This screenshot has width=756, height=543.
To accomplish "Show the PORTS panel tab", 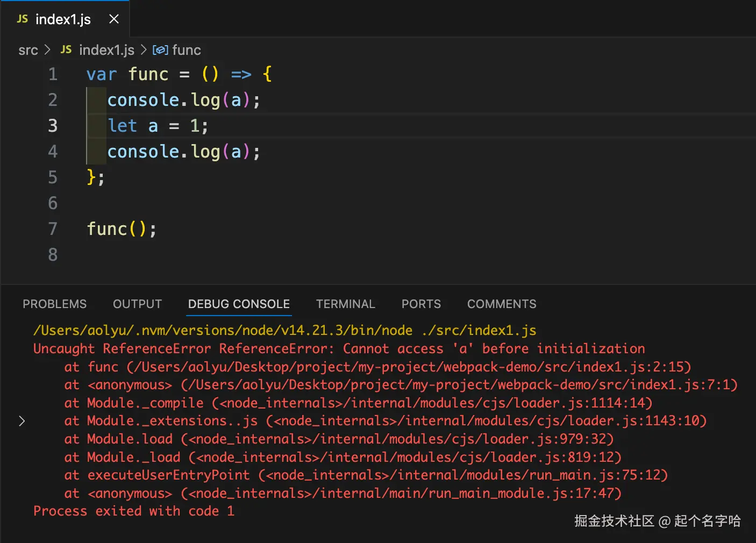I will point(421,304).
